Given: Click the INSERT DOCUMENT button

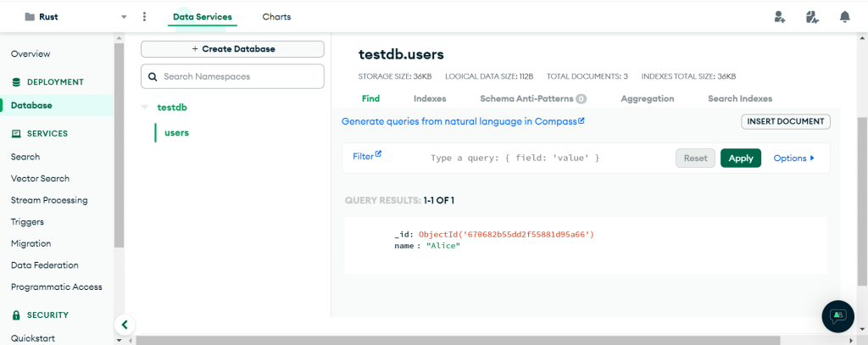Looking at the screenshot, I should [x=786, y=121].
